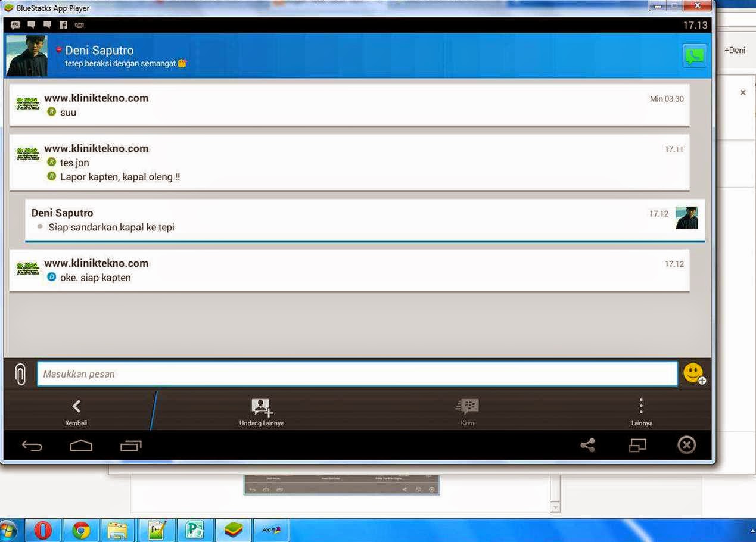This screenshot has width=756, height=542.
Task: Click the Facebook notification icon in status bar
Action: point(63,25)
